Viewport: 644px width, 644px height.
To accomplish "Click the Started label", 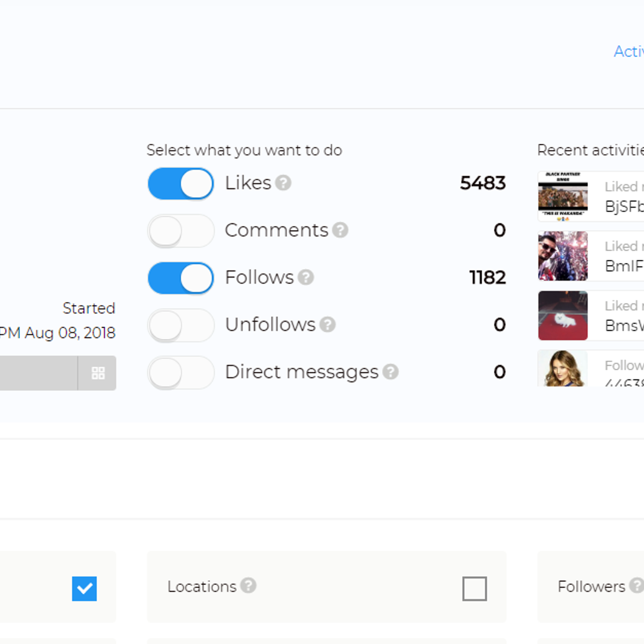I will click(x=89, y=308).
